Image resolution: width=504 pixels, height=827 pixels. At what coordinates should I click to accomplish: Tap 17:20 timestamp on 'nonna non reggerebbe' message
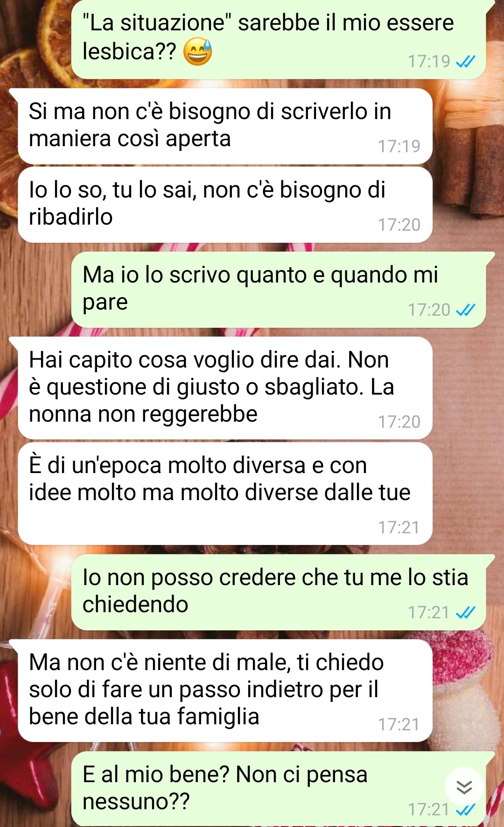[399, 422]
